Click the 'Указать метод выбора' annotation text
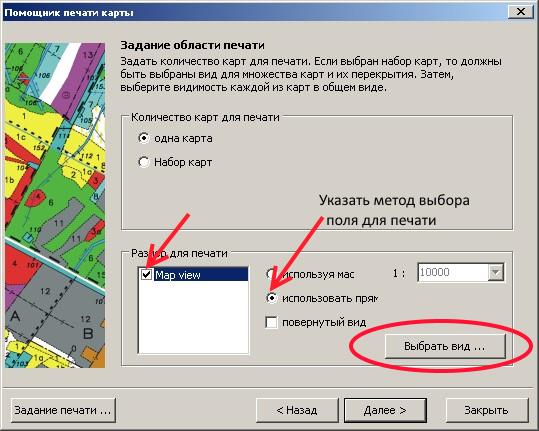Viewport: 539px width, 431px height. tap(394, 200)
